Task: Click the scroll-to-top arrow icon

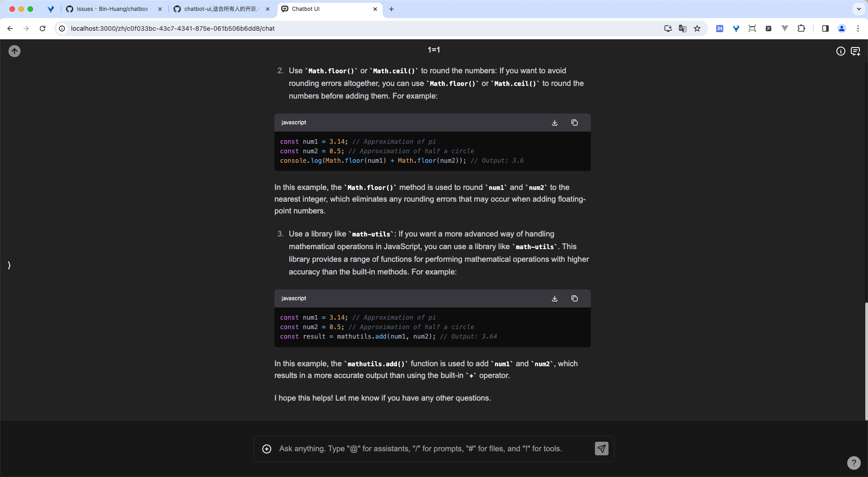Action: point(14,51)
